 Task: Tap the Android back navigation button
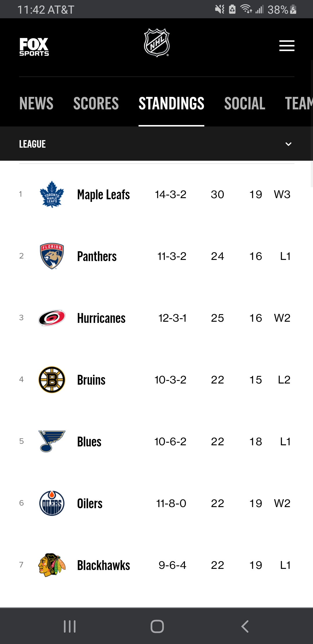click(245, 626)
